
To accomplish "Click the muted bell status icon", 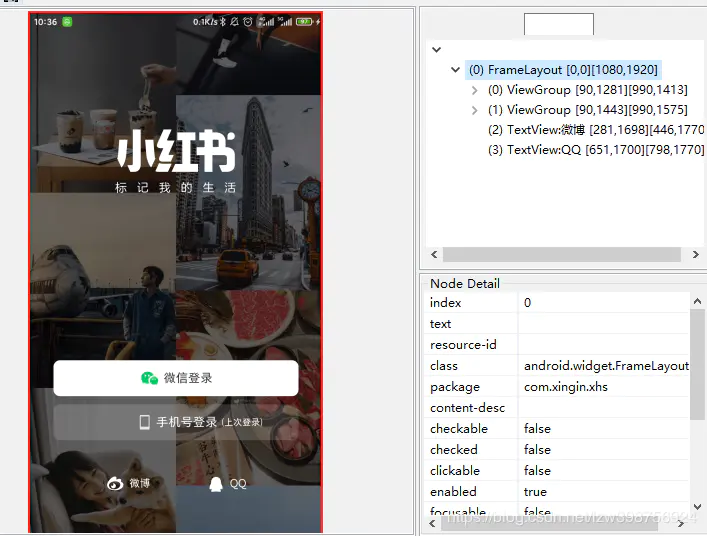I will click(x=234, y=22).
